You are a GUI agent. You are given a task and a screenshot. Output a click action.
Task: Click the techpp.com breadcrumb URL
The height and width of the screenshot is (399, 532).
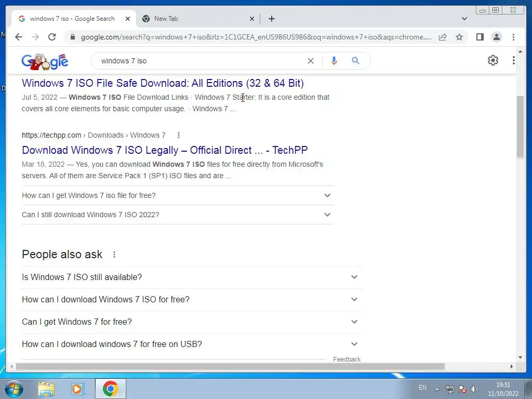point(94,135)
